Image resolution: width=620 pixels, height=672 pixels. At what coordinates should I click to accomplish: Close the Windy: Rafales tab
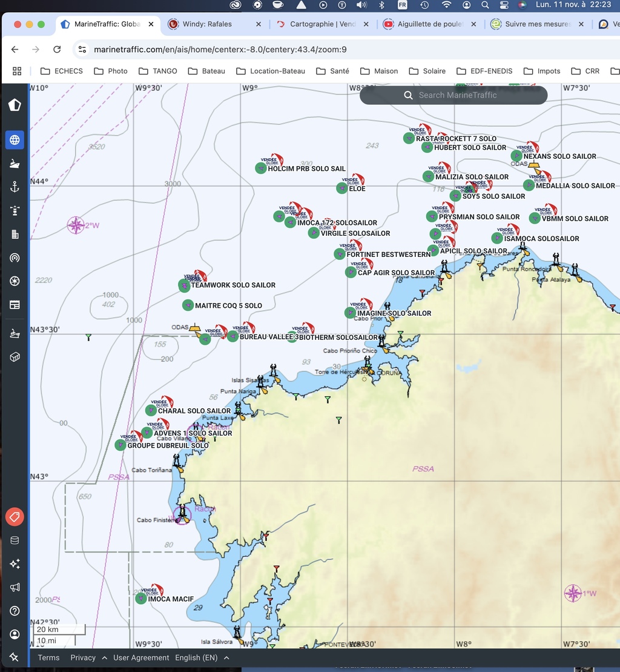click(x=259, y=24)
